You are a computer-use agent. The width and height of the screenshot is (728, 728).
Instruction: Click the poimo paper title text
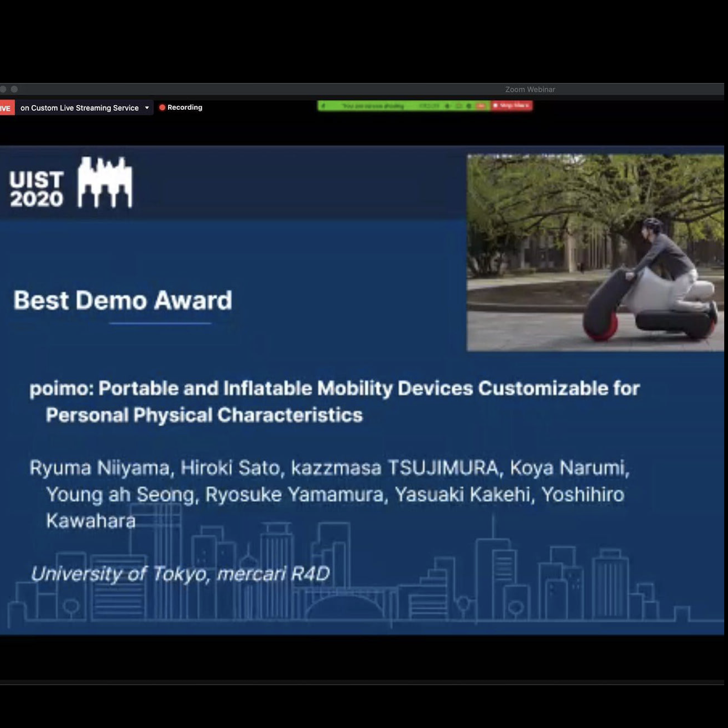click(335, 401)
